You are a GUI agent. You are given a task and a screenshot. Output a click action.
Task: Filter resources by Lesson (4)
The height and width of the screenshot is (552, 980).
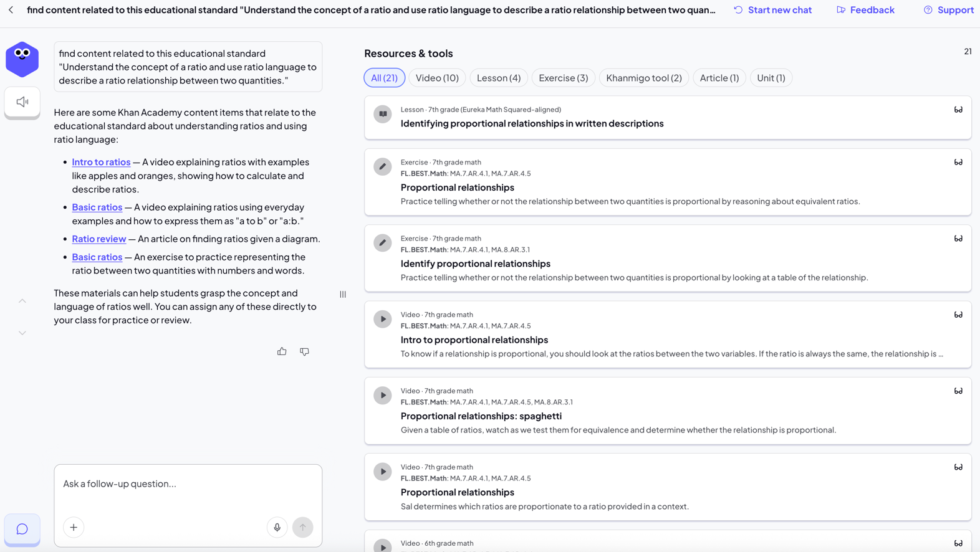[499, 78]
